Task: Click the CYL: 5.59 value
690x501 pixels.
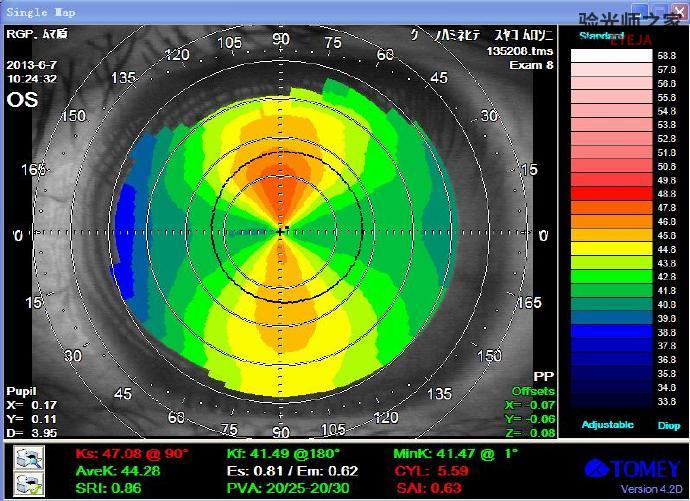Action: (431, 471)
